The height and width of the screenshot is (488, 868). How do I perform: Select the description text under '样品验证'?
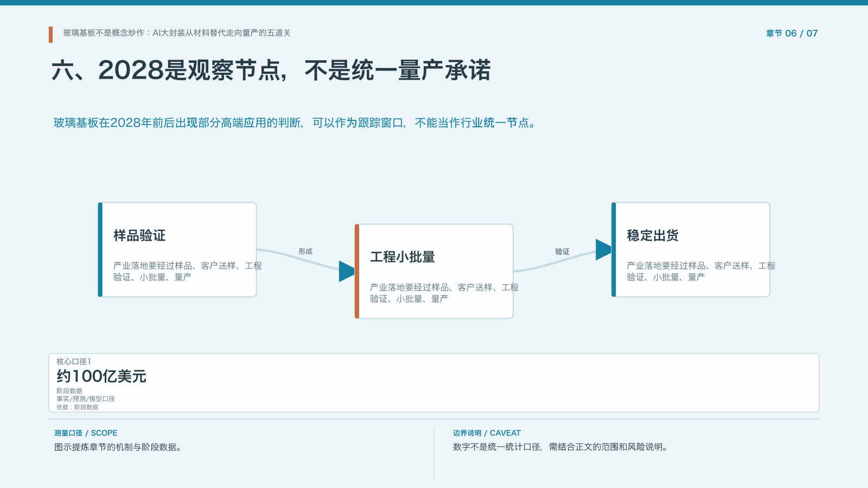point(187,271)
